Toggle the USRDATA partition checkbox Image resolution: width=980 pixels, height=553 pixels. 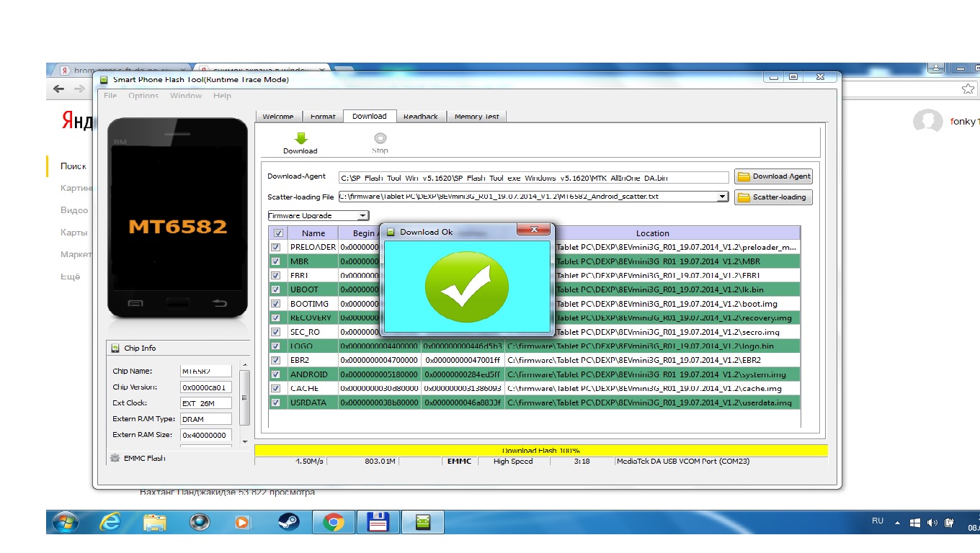tap(275, 403)
